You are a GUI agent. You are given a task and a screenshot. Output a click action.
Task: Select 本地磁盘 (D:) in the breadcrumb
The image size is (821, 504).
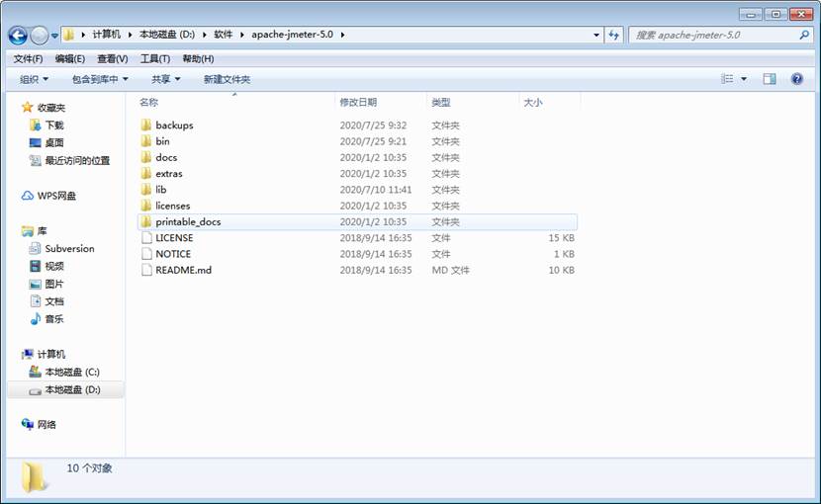coord(167,35)
